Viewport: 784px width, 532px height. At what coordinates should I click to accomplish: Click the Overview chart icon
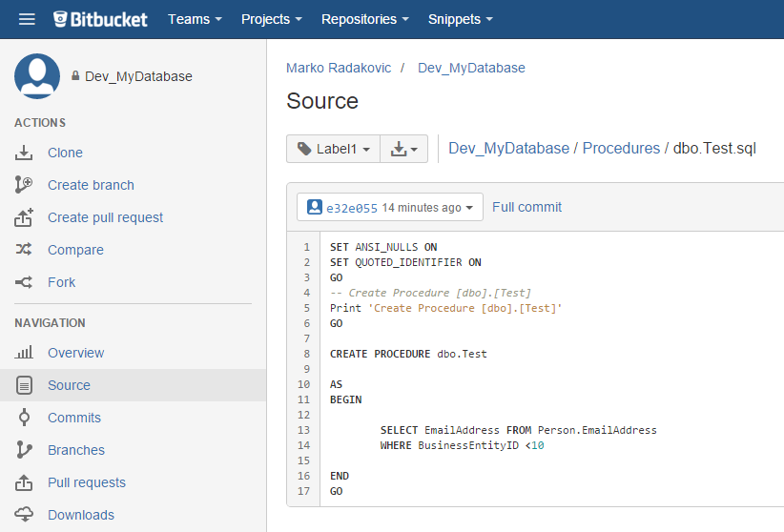coord(25,353)
